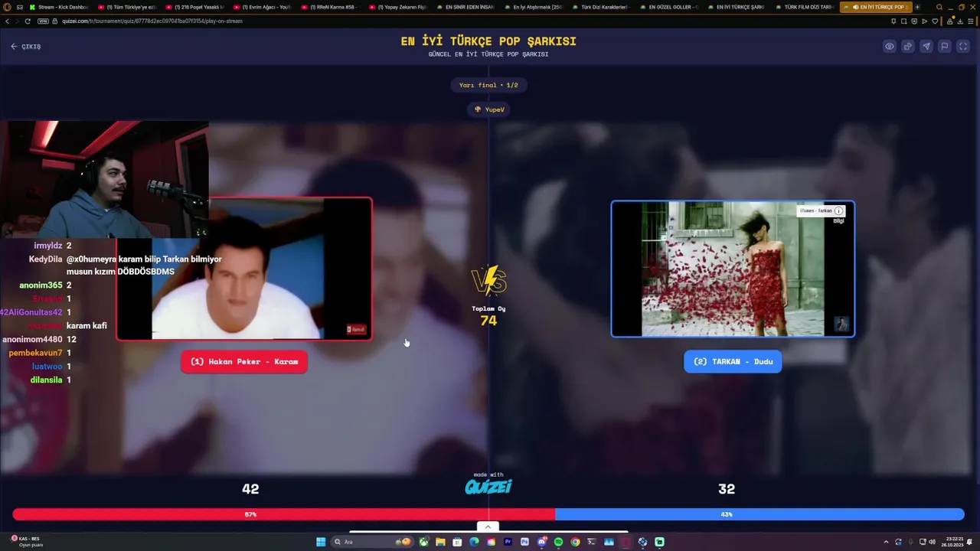
Task: Open Premiere Pro from taskbar
Action: coord(508,542)
